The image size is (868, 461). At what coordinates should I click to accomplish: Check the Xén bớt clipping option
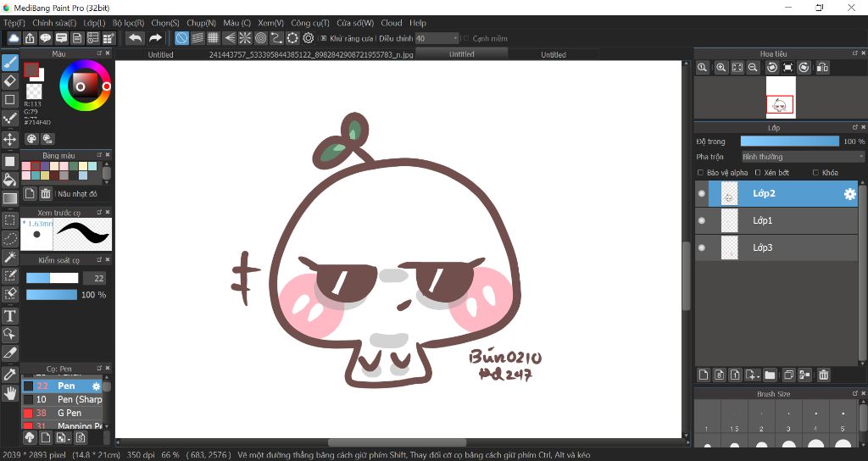click(758, 173)
